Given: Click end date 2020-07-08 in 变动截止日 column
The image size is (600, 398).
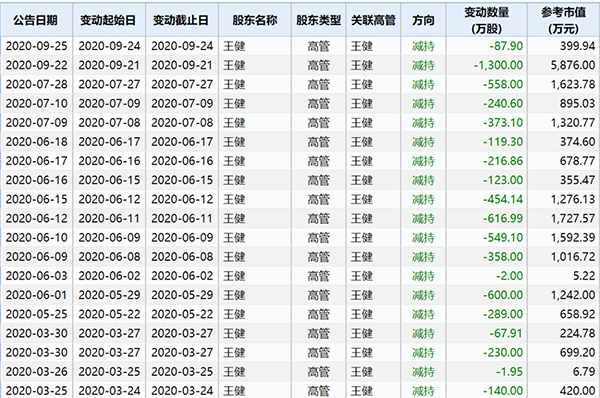Looking at the screenshot, I should pos(182,123).
